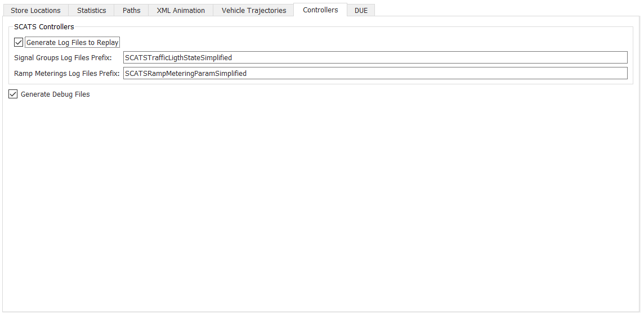Viewport: 644px width, 316px height.
Task: Switch to the Store Locations tab
Action: 35,10
